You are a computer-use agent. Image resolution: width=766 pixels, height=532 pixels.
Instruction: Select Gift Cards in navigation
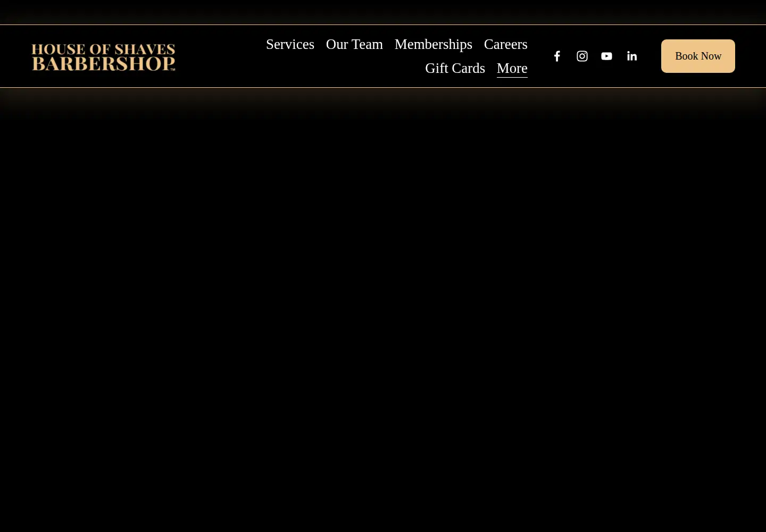pyautogui.click(x=455, y=68)
